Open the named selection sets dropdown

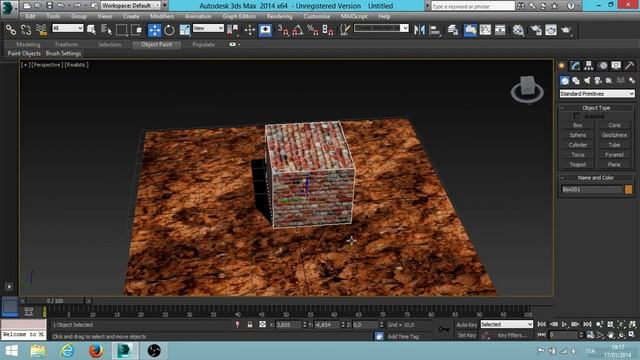coord(381,28)
